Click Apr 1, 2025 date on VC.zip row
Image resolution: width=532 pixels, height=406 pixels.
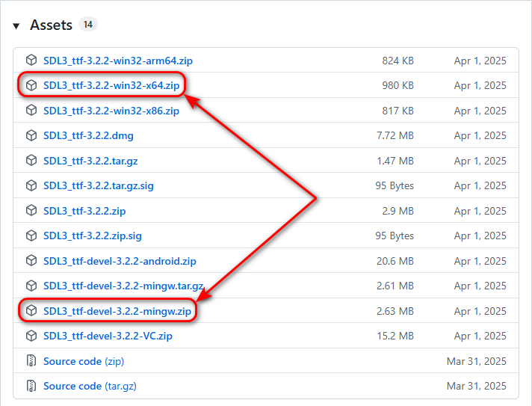tap(480, 336)
